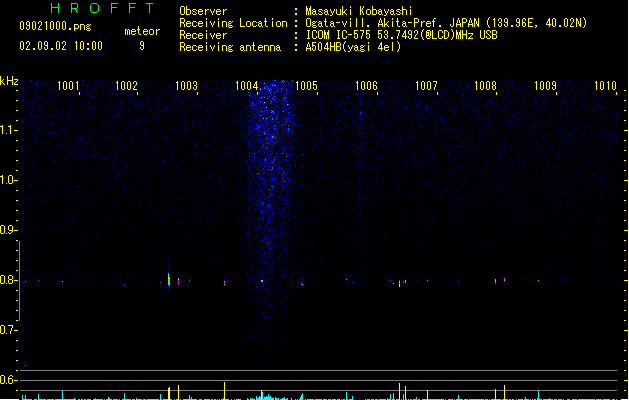Image resolution: width=629 pixels, height=400 pixels.
Task: Click the 1.1 kHz frequency label
Action: pyautogui.click(x=7, y=130)
